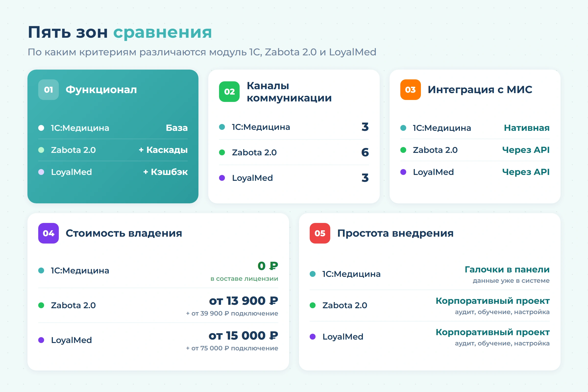Click 'Zabota 2.0' in Простота внедрения card
This screenshot has height=392, width=588.
click(345, 305)
